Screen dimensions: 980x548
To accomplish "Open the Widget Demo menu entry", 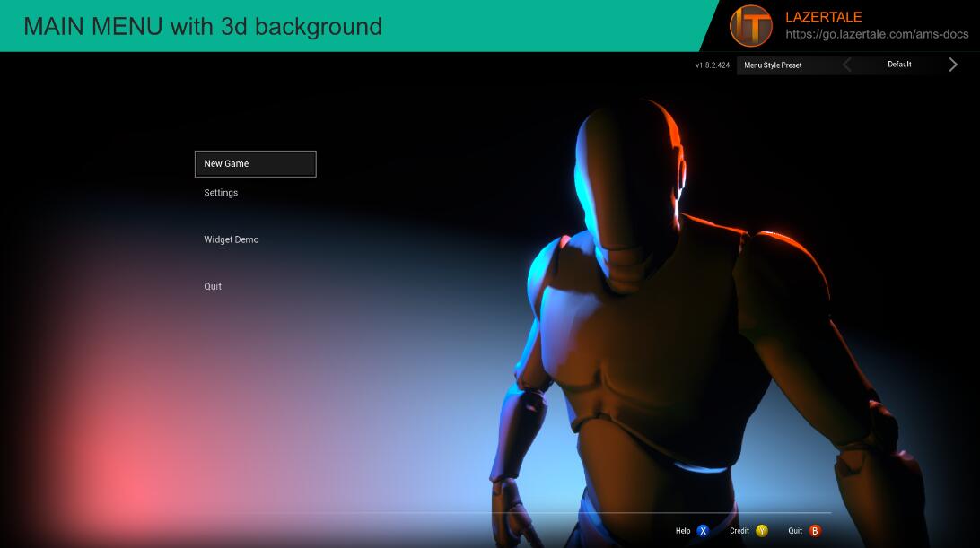I will [x=232, y=239].
